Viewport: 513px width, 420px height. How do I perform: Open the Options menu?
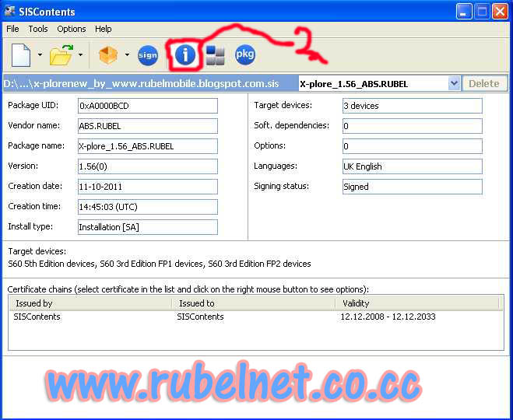click(x=72, y=29)
